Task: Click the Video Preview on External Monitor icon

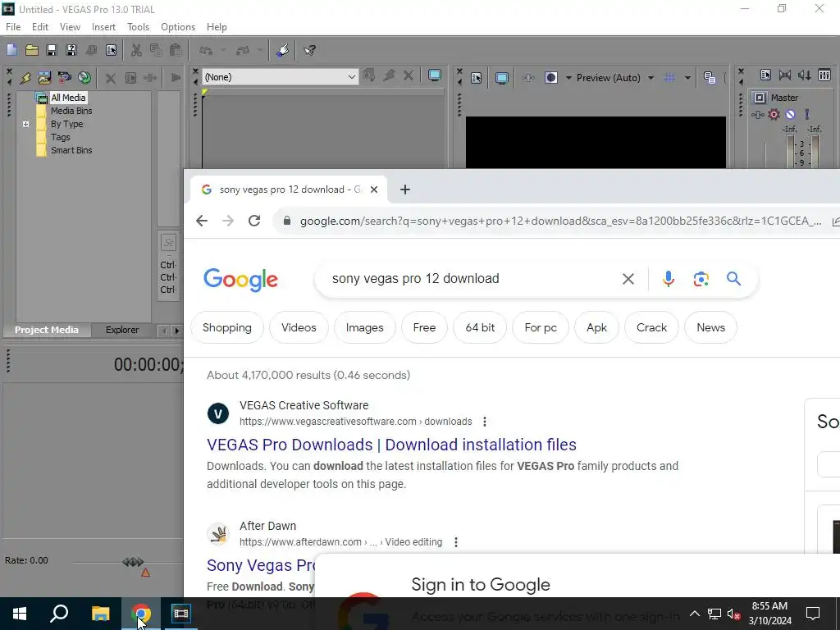Action: (x=502, y=78)
